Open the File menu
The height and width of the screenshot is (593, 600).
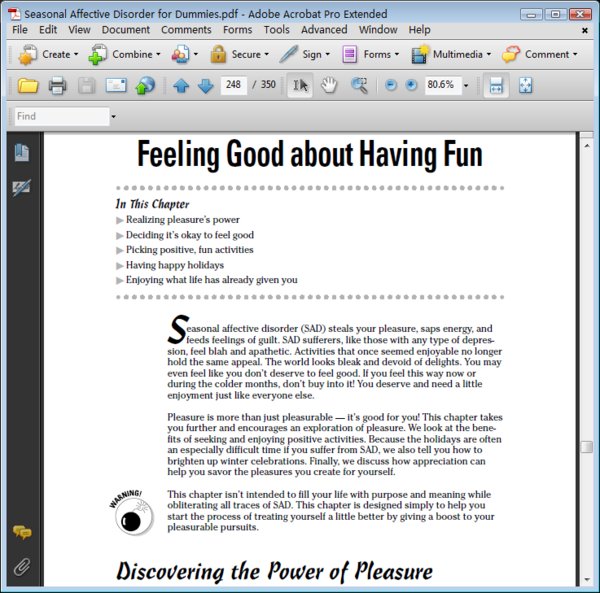coord(20,29)
